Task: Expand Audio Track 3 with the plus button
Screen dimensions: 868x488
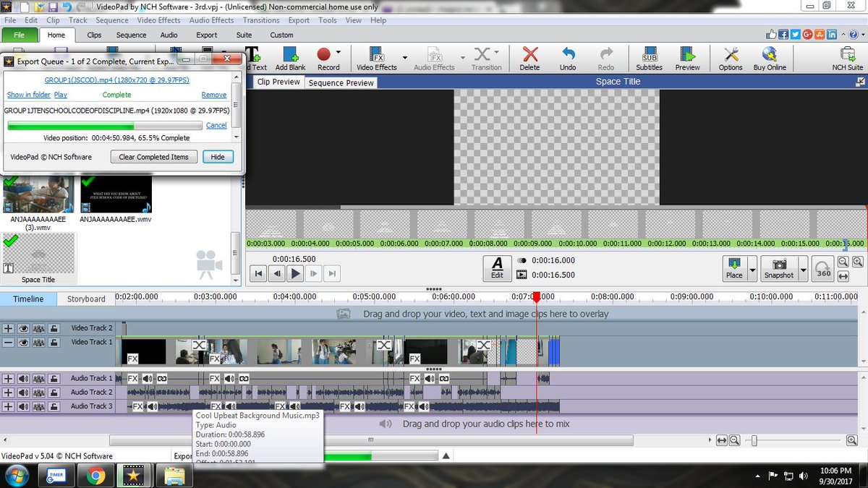Action: click(x=8, y=406)
